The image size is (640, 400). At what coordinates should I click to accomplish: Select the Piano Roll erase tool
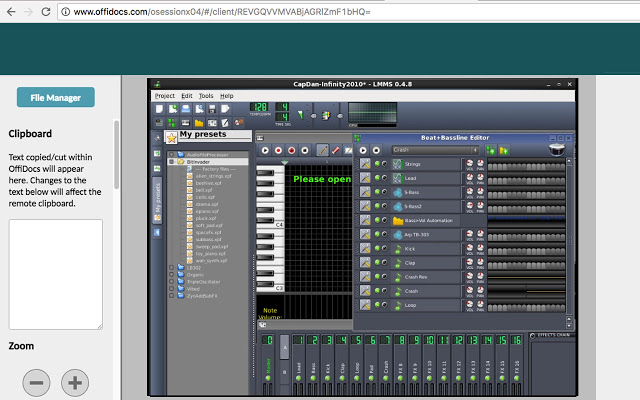click(336, 150)
